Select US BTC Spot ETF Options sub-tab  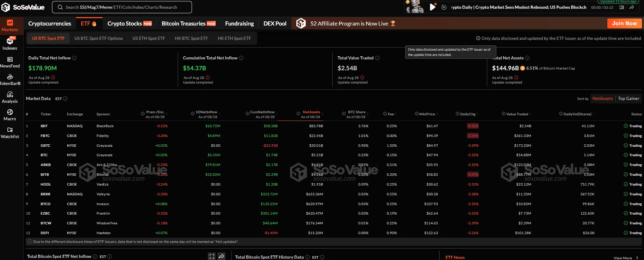click(x=98, y=38)
